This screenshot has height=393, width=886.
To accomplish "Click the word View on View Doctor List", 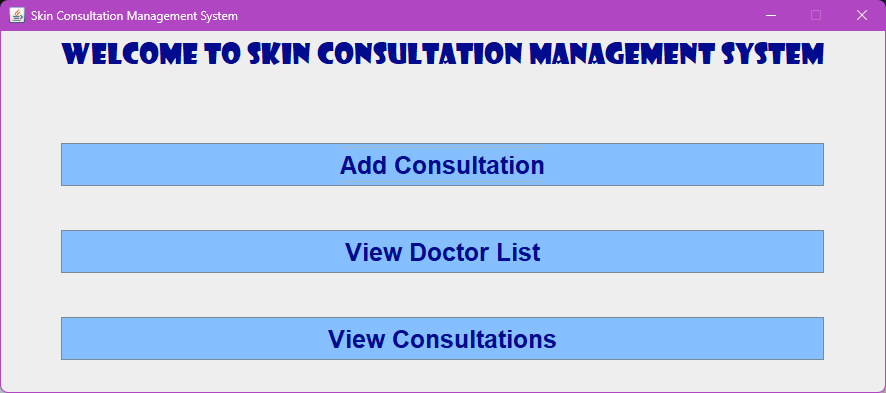I will [373, 252].
